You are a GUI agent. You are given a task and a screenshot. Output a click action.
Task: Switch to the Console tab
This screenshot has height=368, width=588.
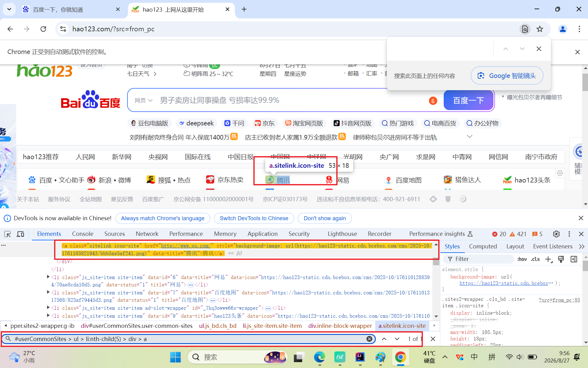(83, 234)
